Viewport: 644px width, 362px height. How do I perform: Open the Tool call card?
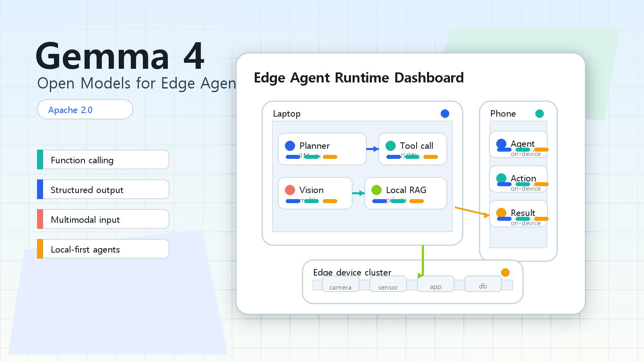click(413, 149)
